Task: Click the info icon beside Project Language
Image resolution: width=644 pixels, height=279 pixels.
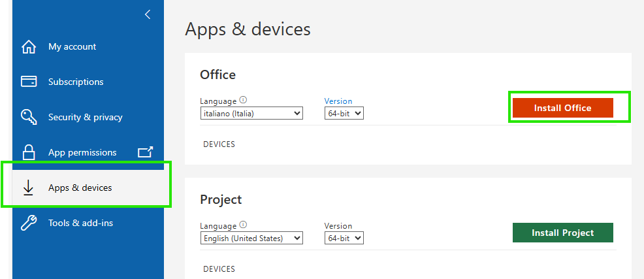Action: pos(243,225)
